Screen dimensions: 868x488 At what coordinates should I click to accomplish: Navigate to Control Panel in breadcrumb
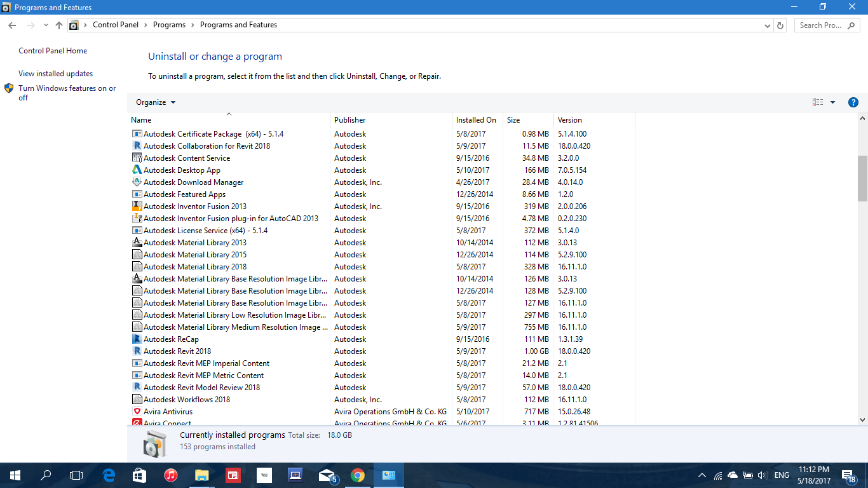pos(116,25)
